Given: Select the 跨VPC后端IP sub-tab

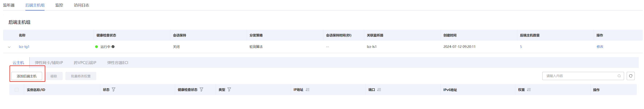Looking at the screenshot, I should pyautogui.click(x=85, y=63).
